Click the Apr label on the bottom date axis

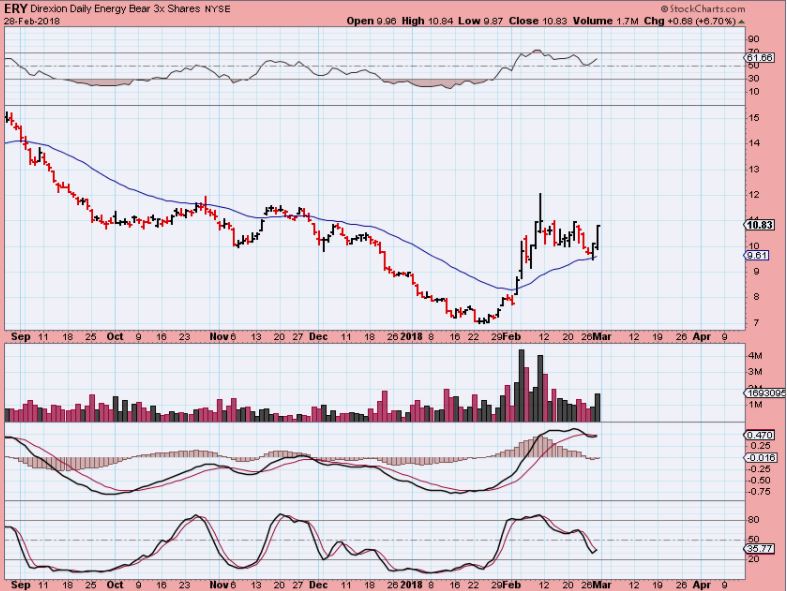coord(701,585)
